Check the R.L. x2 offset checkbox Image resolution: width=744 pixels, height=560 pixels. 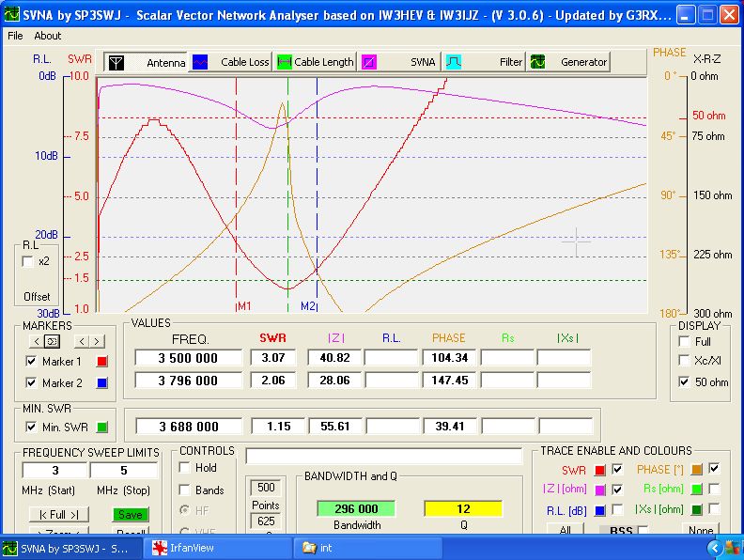27,261
